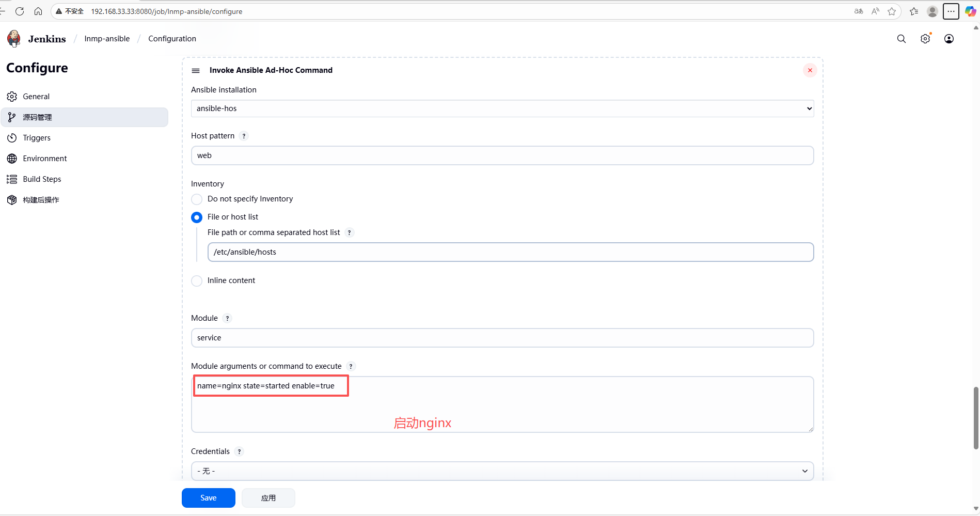The height and width of the screenshot is (516, 980).
Task: Focus the inventory file path field
Action: click(x=511, y=252)
